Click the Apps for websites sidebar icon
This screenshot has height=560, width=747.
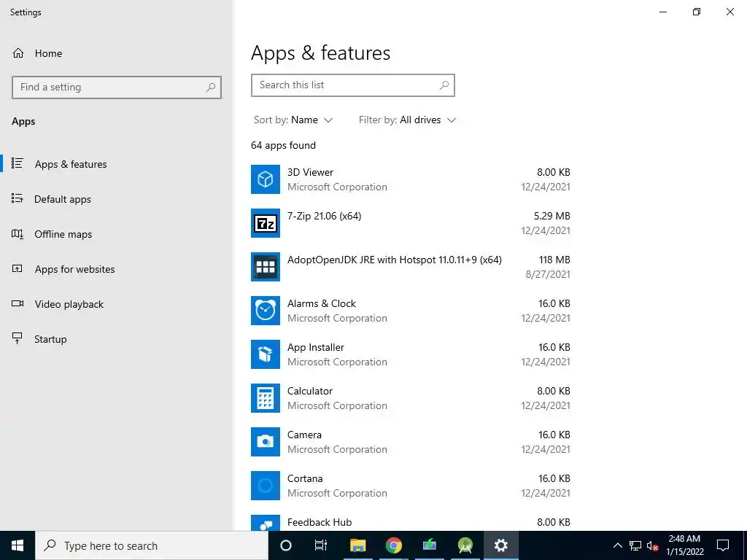pos(18,268)
